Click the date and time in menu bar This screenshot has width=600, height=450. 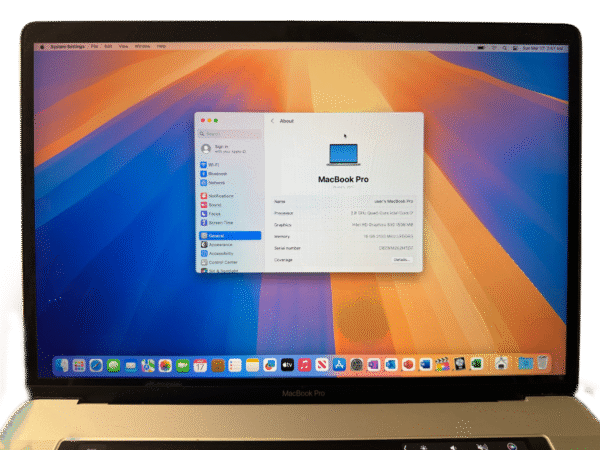coord(543,49)
